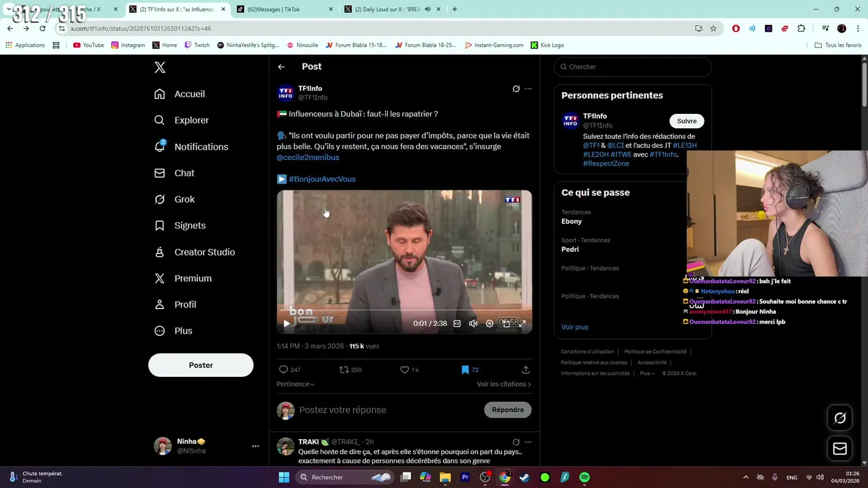Open the YouTube bookmark
The width and height of the screenshot is (868, 488).
(88, 45)
